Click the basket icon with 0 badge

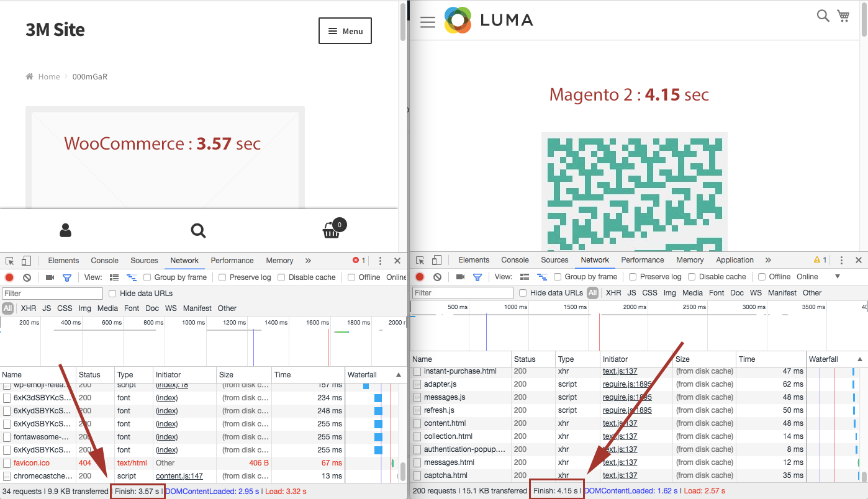click(x=332, y=231)
